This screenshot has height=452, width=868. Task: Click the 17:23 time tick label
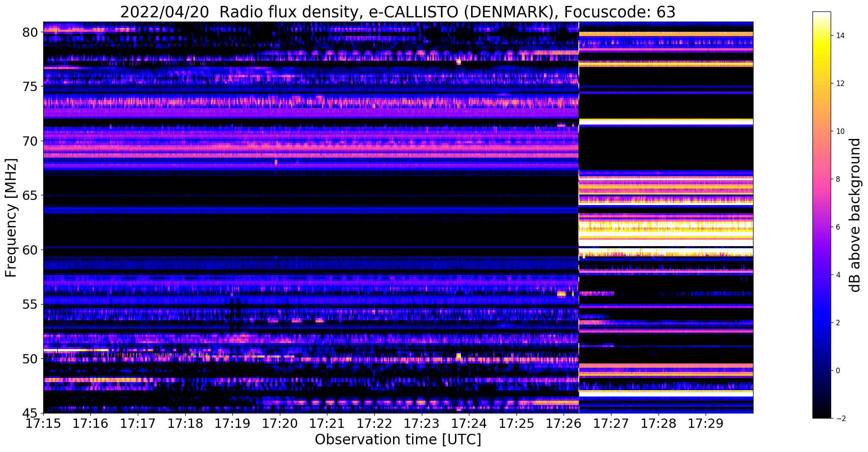422,423
